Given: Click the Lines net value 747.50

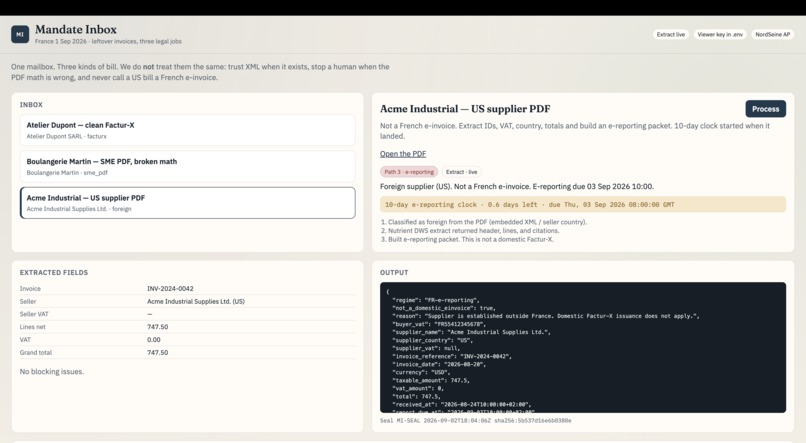Looking at the screenshot, I should click(157, 327).
